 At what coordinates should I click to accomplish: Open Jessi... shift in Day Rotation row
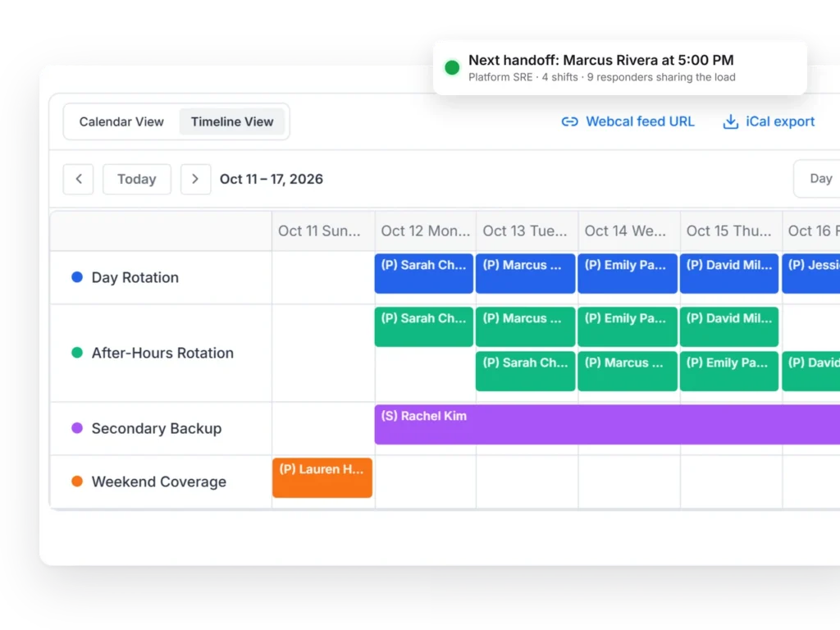(x=811, y=273)
